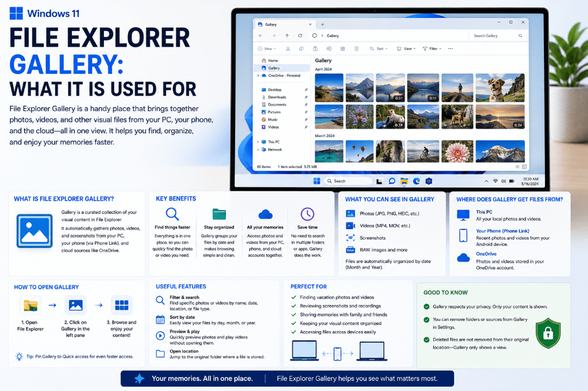Unpin Videos using its pin icon

[306, 127]
